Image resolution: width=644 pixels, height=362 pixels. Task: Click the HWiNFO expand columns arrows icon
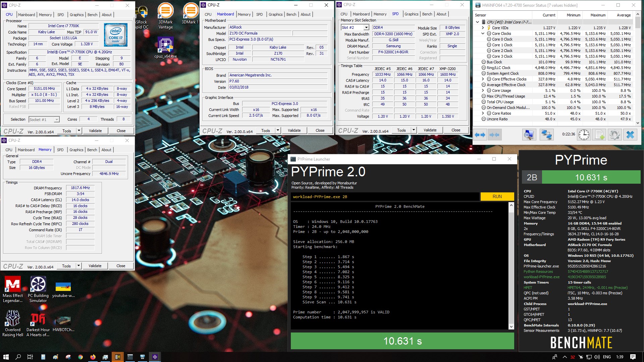(x=480, y=135)
